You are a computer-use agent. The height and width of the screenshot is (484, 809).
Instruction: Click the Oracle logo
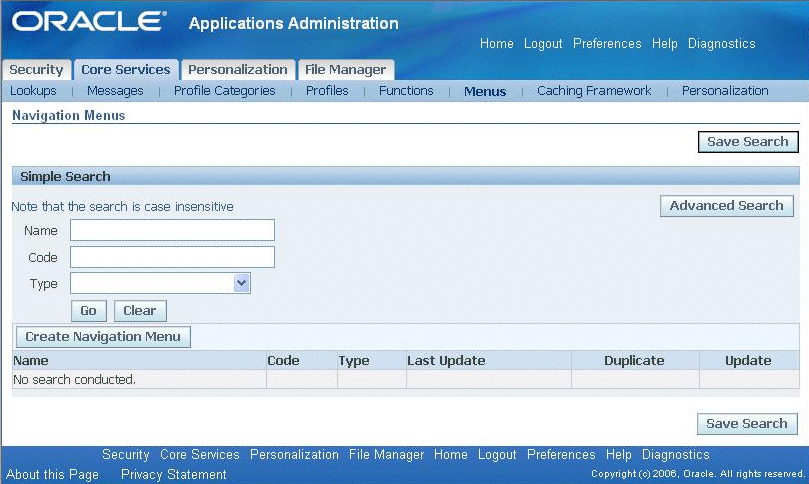pyautogui.click(x=89, y=22)
